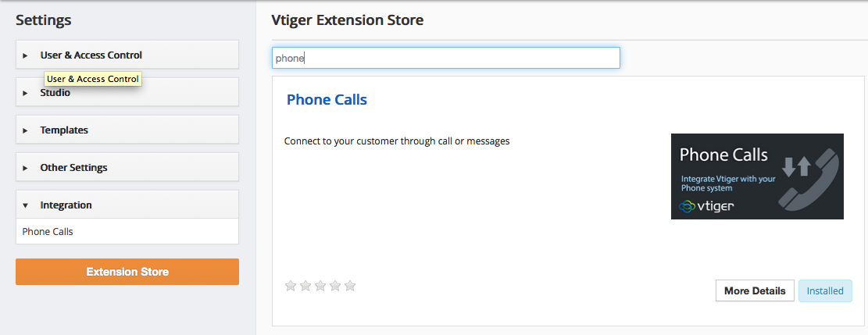This screenshot has height=335, width=868.
Task: Expand User & Access Control via its triangle
Action: point(25,55)
